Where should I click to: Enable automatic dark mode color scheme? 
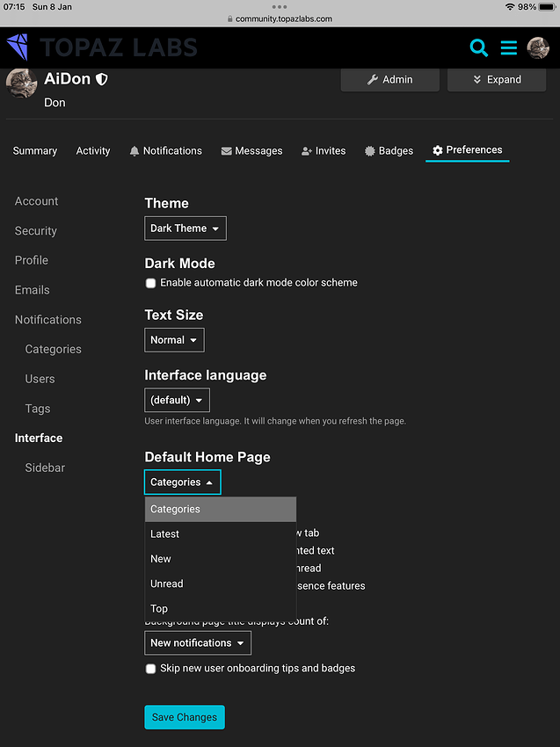pyautogui.click(x=151, y=283)
